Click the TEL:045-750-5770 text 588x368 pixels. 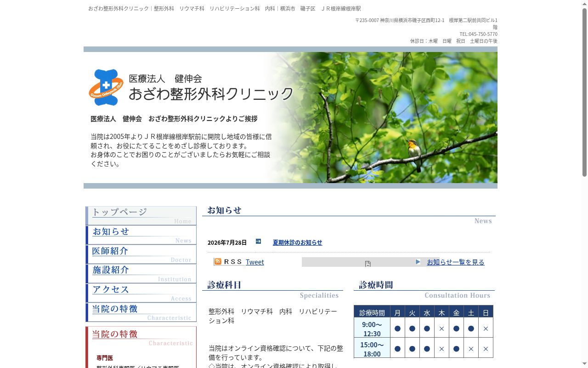coord(478,34)
